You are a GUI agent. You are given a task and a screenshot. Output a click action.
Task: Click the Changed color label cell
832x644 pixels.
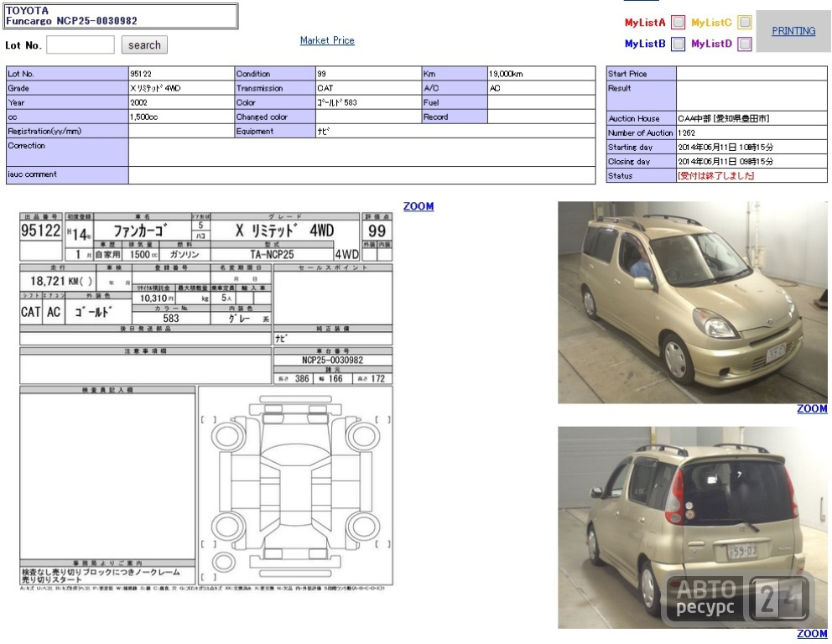(x=275, y=117)
